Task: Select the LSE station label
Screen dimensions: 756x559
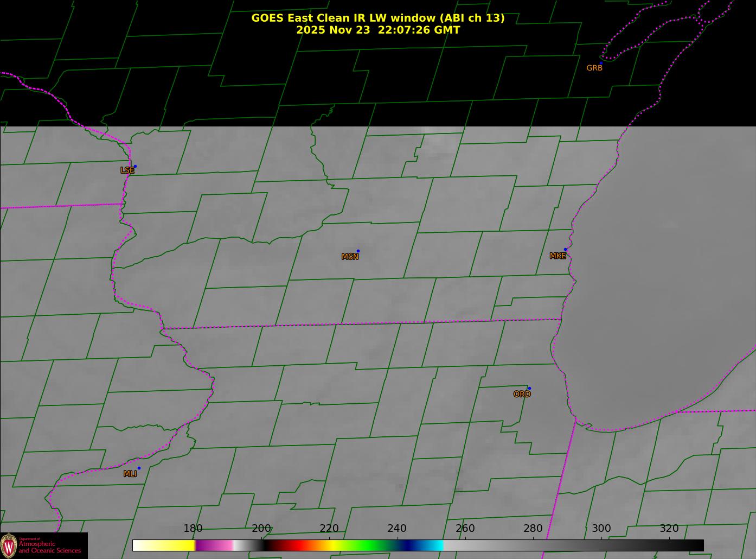Action: [127, 170]
